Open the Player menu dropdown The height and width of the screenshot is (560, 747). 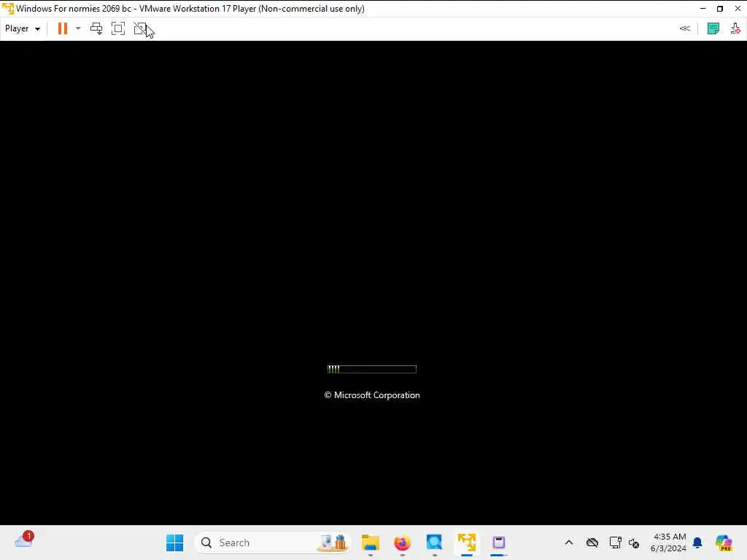pos(23,28)
